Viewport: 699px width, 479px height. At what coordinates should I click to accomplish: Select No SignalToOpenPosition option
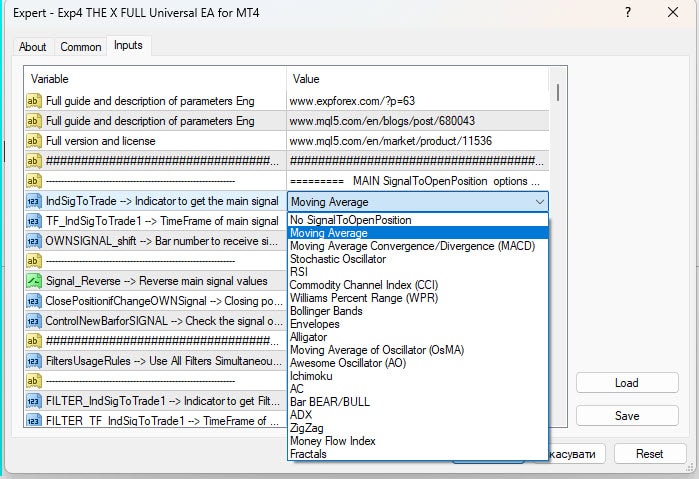click(x=350, y=220)
